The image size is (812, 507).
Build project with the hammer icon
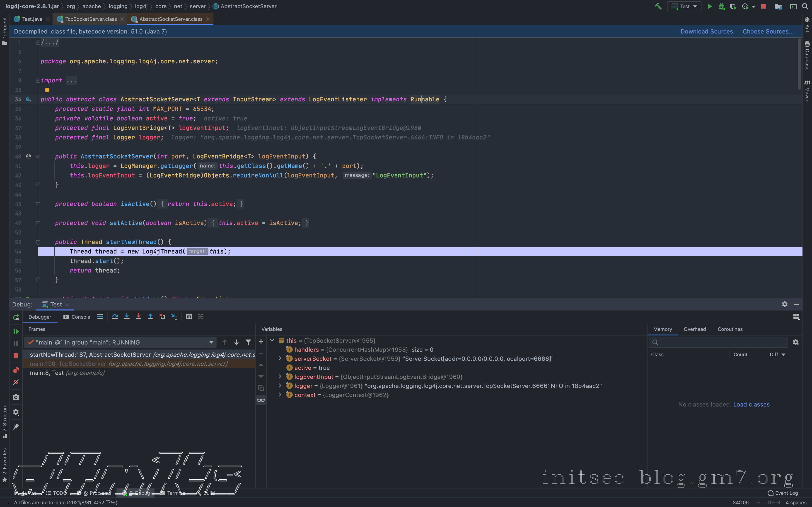[658, 6]
